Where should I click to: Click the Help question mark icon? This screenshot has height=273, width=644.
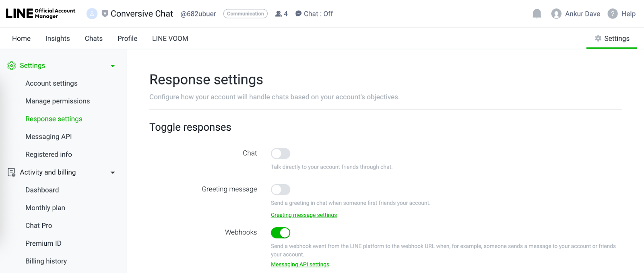(613, 14)
